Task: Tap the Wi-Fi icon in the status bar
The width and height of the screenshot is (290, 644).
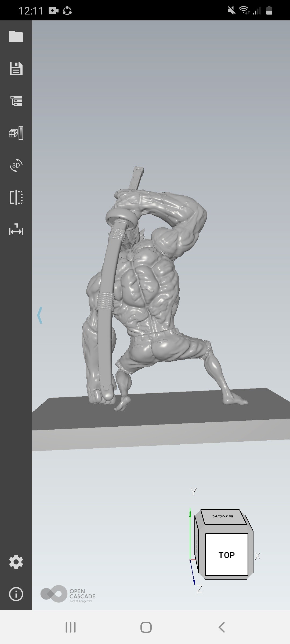Action: coord(244,10)
